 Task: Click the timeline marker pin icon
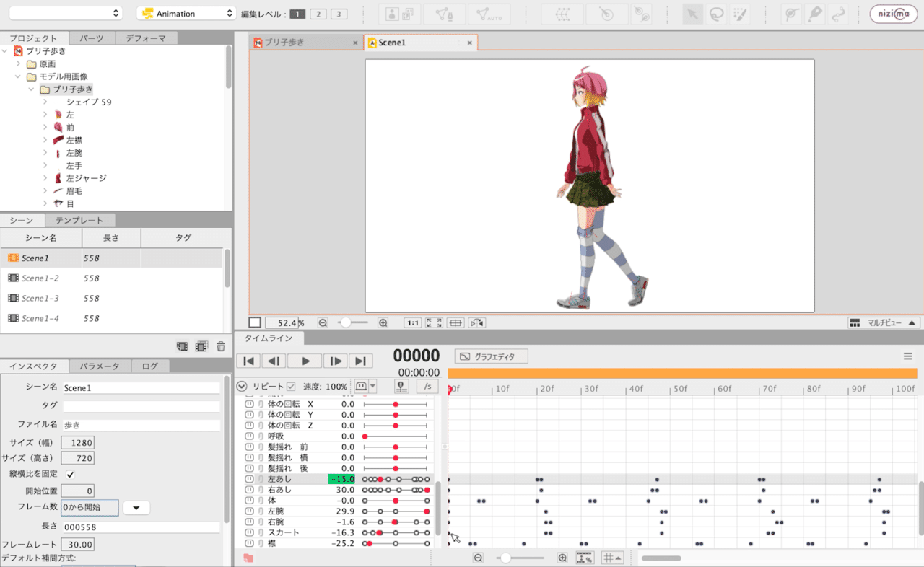pyautogui.click(x=401, y=387)
